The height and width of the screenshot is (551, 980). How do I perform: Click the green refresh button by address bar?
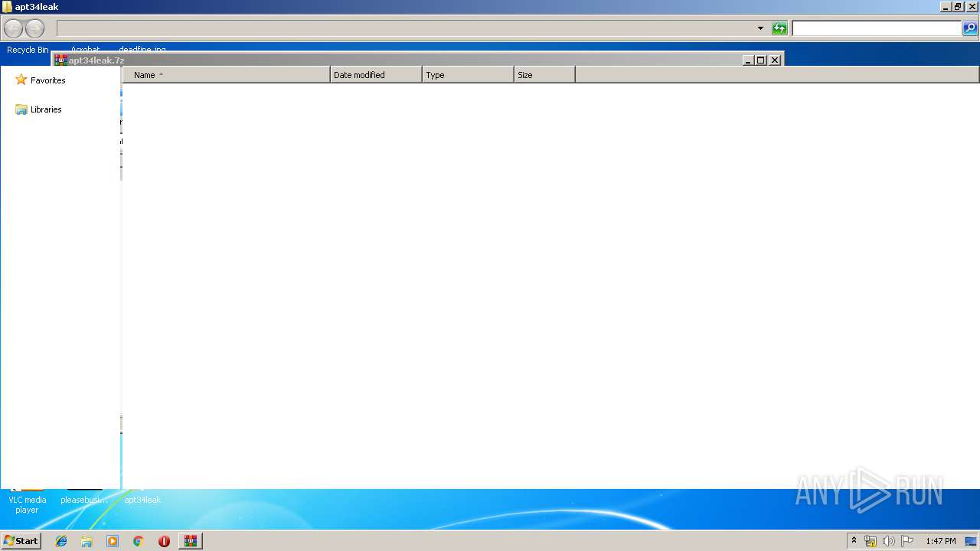click(x=779, y=28)
